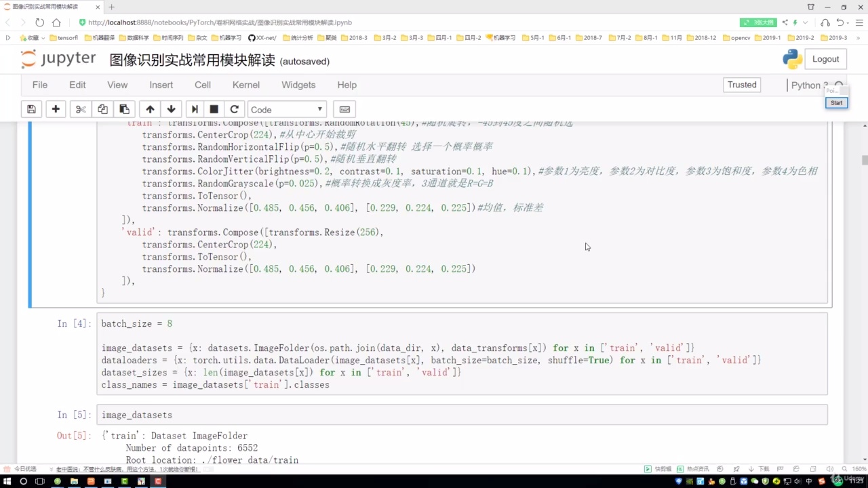The image size is (868, 488).
Task: Open the Cell menu
Action: 202,85
